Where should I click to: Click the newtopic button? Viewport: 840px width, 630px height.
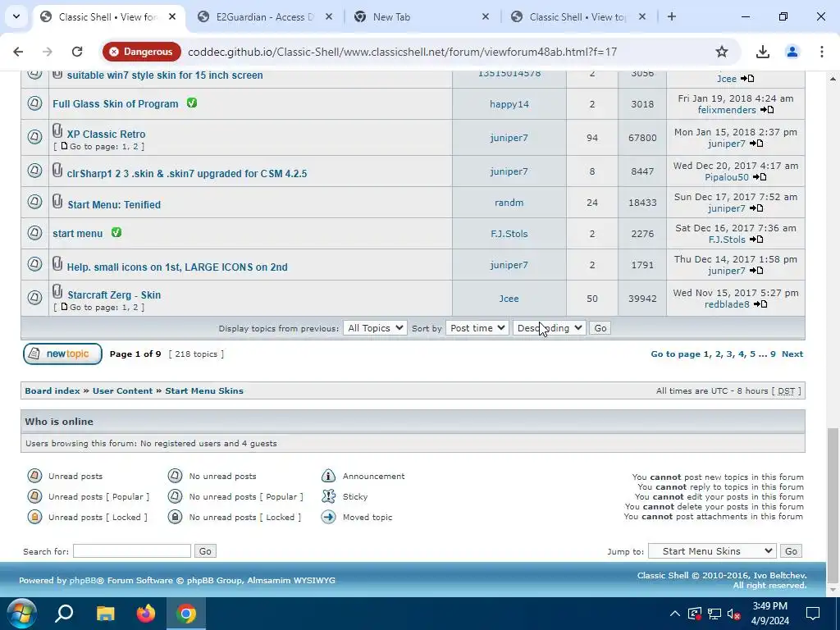[x=62, y=354]
